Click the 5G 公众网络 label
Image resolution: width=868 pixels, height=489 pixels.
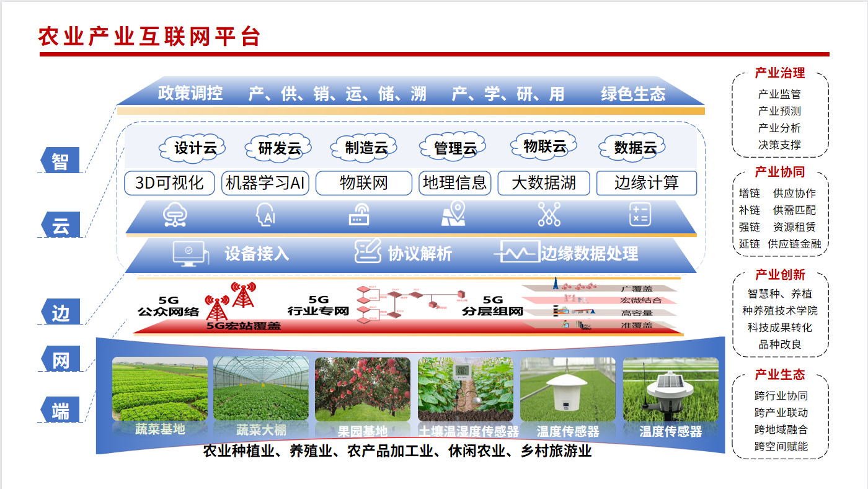point(169,305)
